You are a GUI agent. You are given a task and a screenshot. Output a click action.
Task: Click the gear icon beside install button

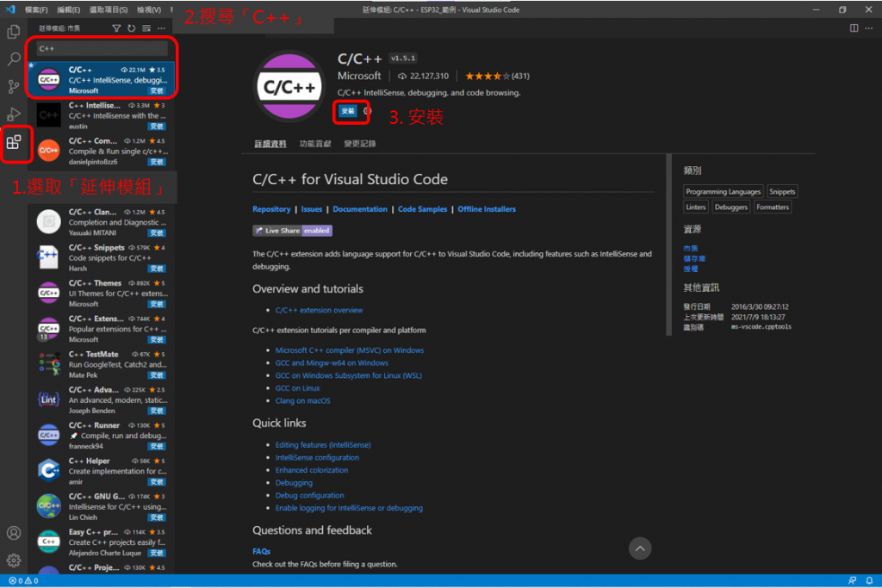click(x=367, y=111)
